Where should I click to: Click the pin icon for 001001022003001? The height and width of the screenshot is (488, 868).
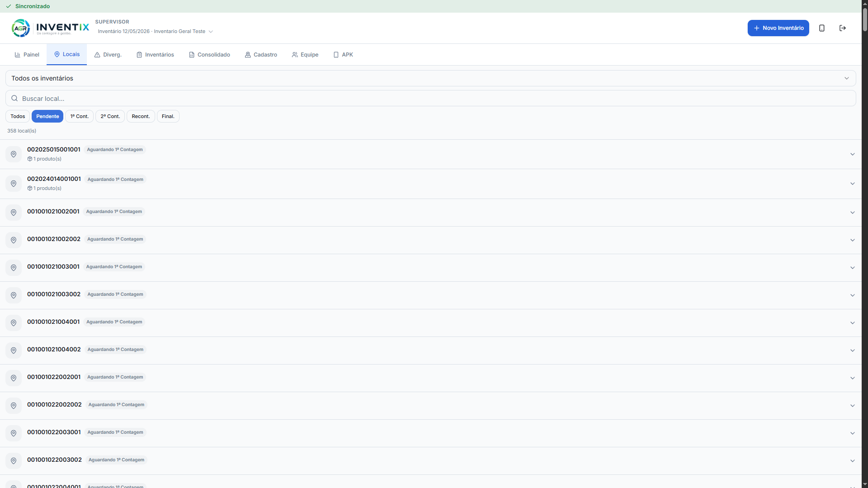click(14, 433)
